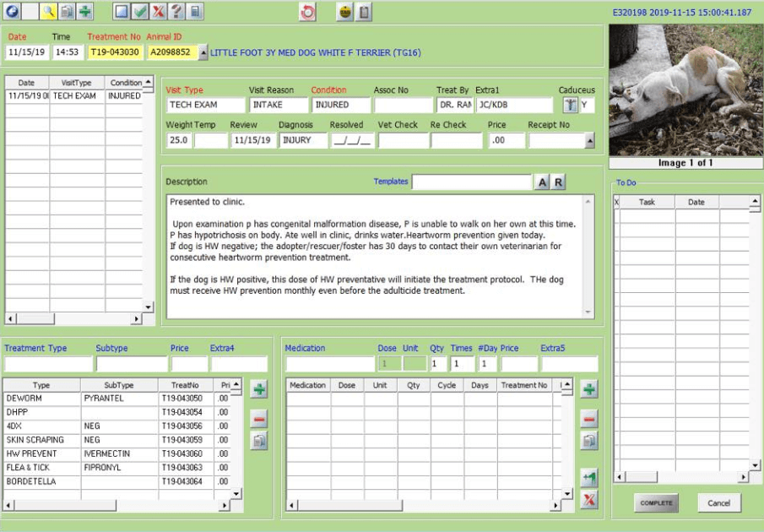
Task: Click in the Vet Check input field
Action: click(x=401, y=140)
